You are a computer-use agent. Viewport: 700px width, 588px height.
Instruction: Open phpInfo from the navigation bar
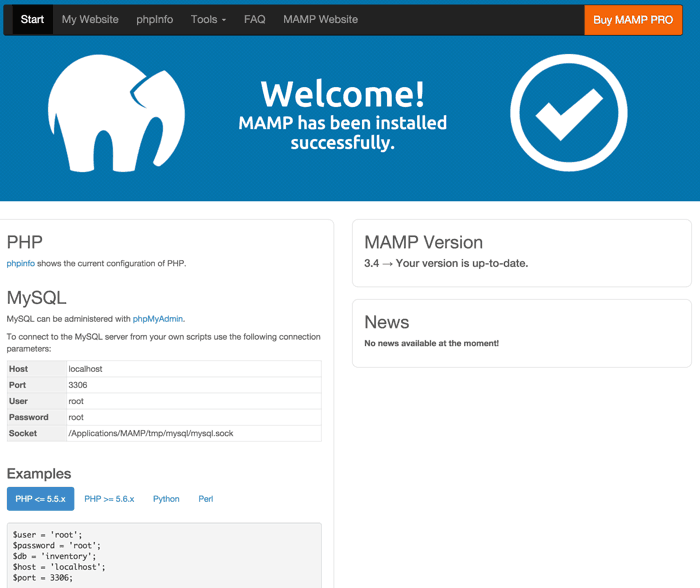(x=154, y=20)
